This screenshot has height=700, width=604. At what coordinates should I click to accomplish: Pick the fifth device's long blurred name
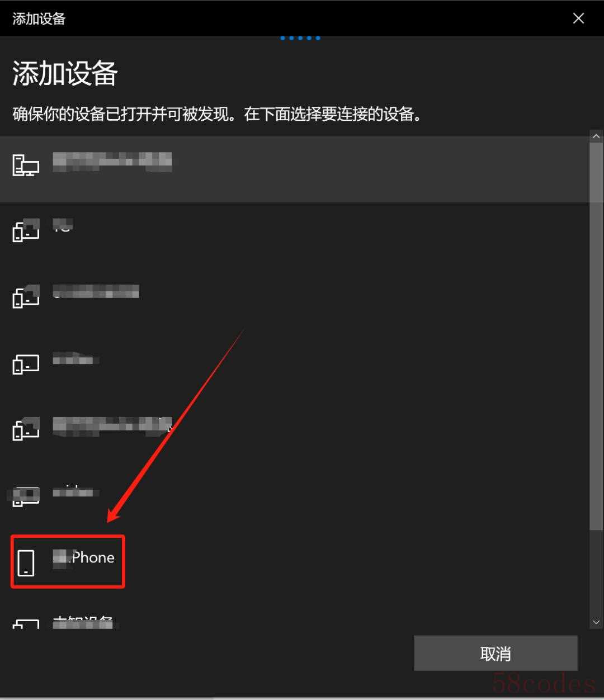[112, 426]
